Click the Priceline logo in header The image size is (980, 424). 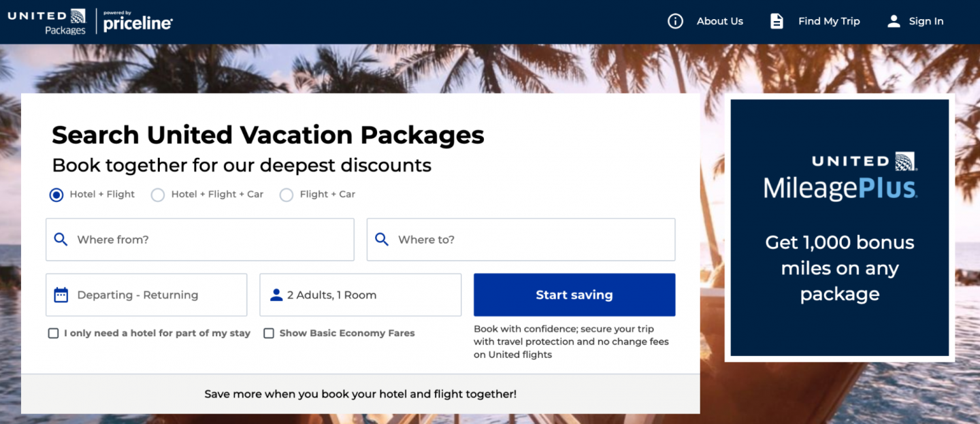[x=138, y=22]
